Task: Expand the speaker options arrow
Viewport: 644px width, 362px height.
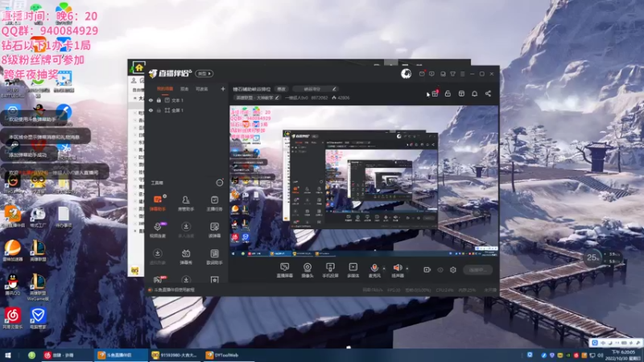Action: [x=407, y=269]
